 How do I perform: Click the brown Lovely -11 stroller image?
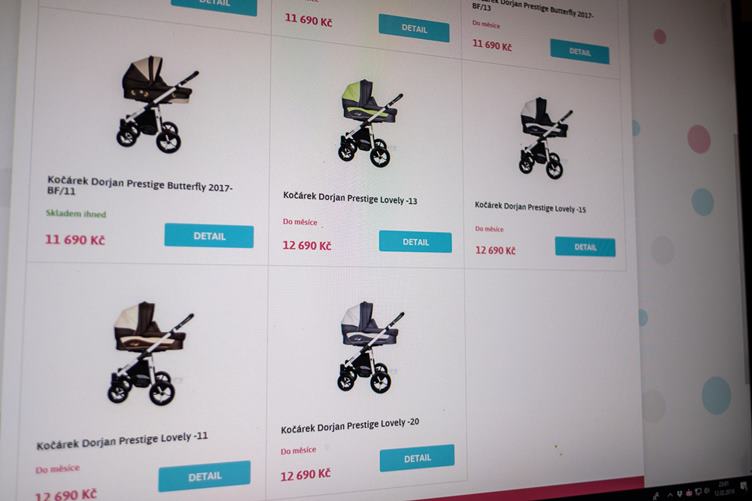point(149,353)
